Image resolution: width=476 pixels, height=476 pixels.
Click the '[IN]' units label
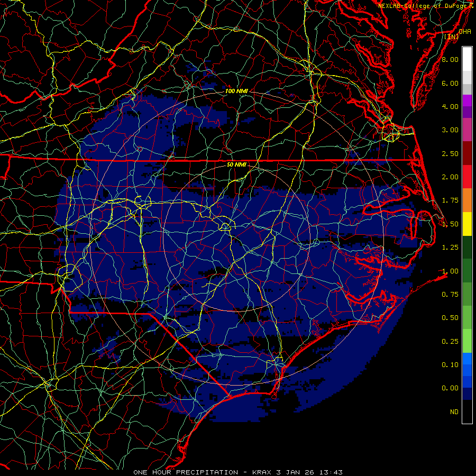[x=452, y=36]
